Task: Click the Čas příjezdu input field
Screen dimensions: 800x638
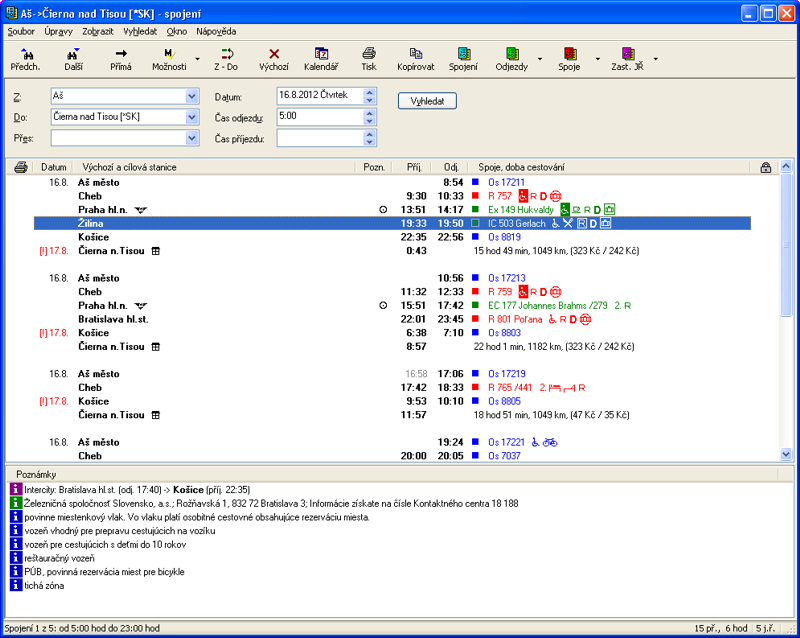Action: (319, 138)
